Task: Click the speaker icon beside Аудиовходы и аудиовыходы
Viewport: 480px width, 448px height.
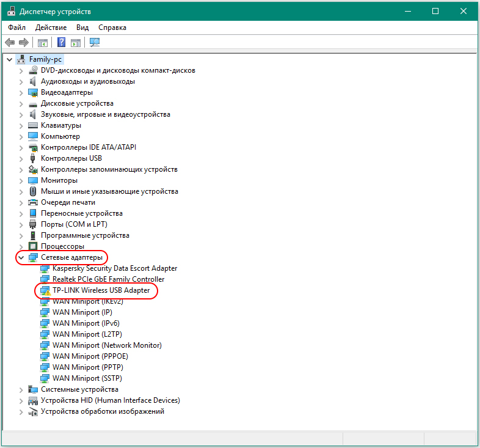Action: 33,81
